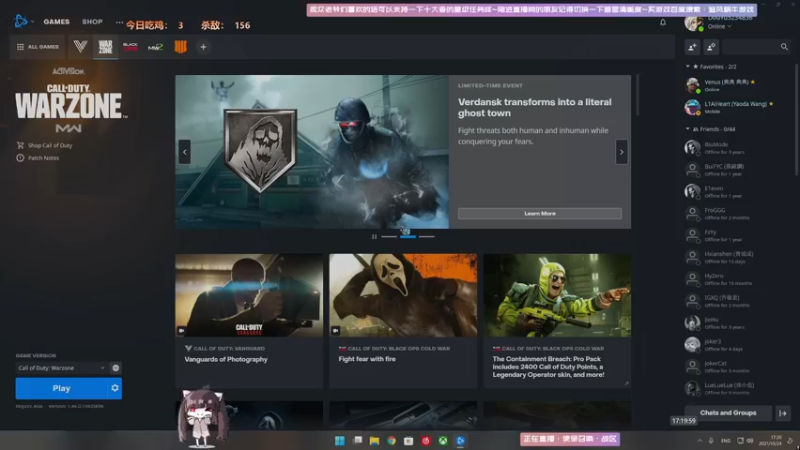The height and width of the screenshot is (450, 800).
Task: Open the Fight fear with fire card
Action: (403, 321)
